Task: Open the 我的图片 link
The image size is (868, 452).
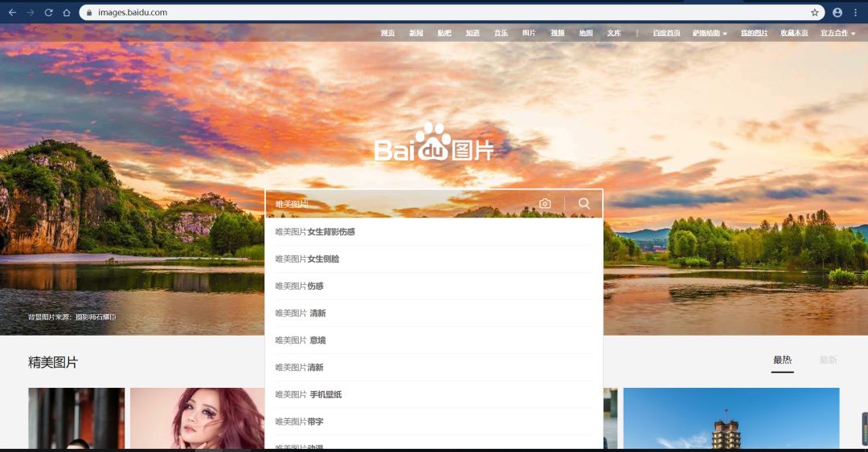Action: (754, 33)
